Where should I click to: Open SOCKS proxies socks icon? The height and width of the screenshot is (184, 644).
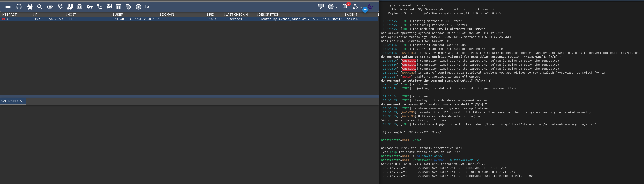(70, 7)
